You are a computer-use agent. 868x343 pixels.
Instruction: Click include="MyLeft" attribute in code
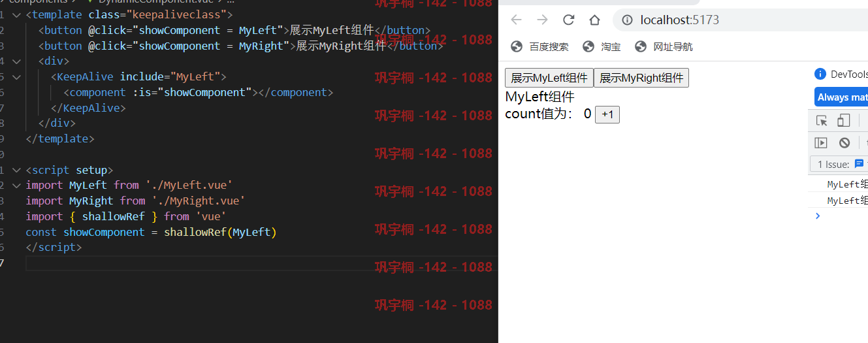tap(173, 76)
